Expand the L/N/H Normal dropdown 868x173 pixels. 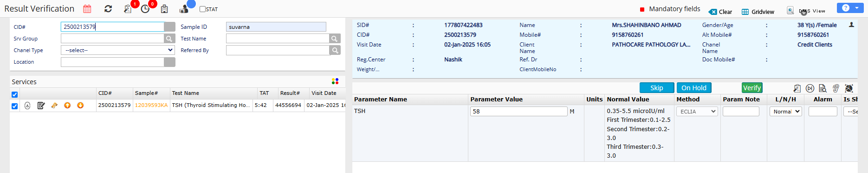click(x=786, y=112)
